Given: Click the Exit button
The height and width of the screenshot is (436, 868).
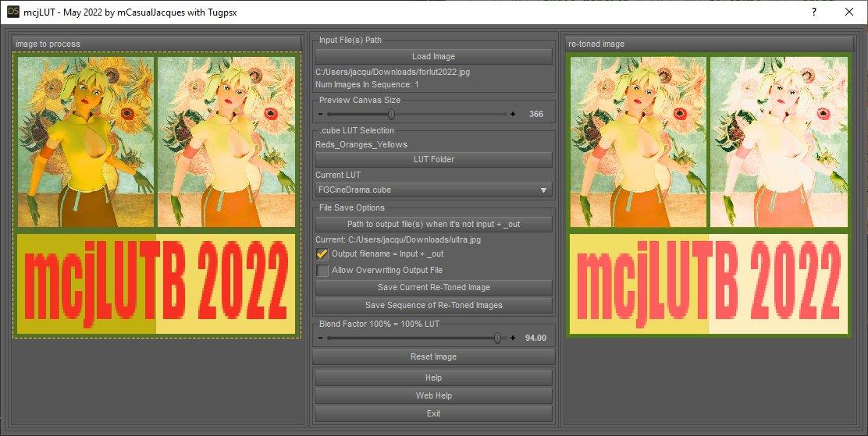Looking at the screenshot, I should (433, 413).
